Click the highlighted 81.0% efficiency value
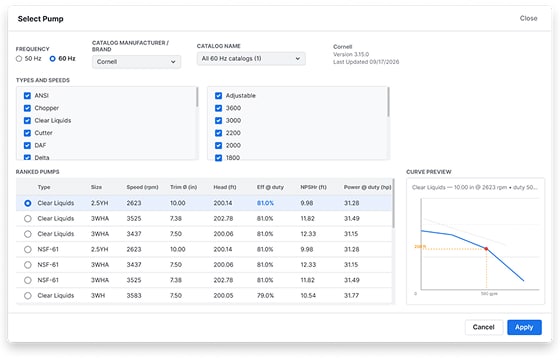The image size is (560, 360). pos(265,203)
